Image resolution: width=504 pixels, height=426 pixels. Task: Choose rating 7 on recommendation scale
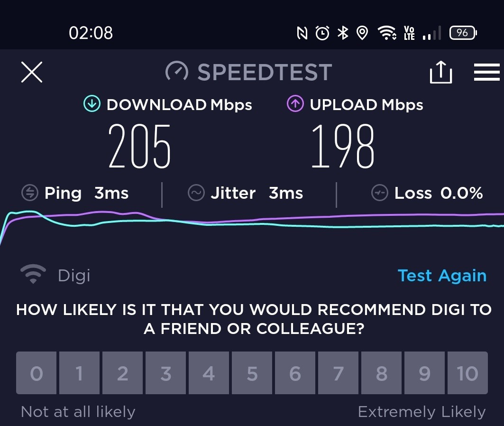coord(338,373)
